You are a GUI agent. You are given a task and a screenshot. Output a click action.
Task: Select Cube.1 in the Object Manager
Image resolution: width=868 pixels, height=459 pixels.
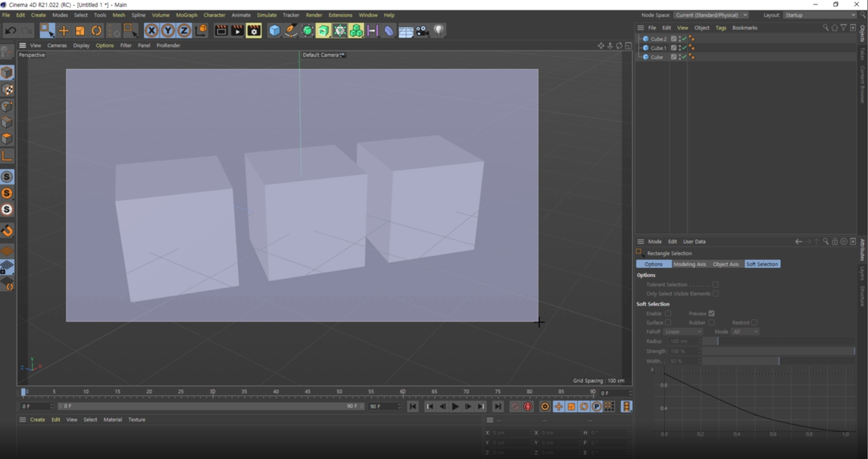point(658,48)
